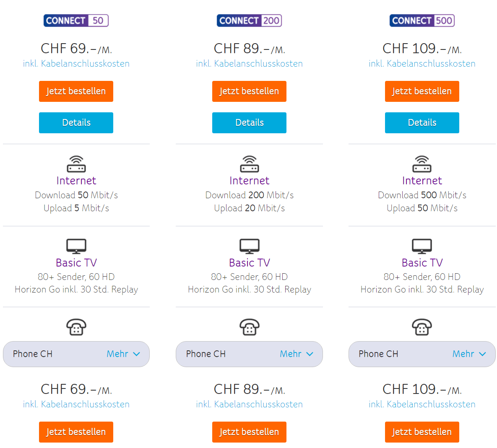The image size is (497, 448).
Task: Order Connect 50 with top Jetzt bestellen button
Action: point(76,91)
